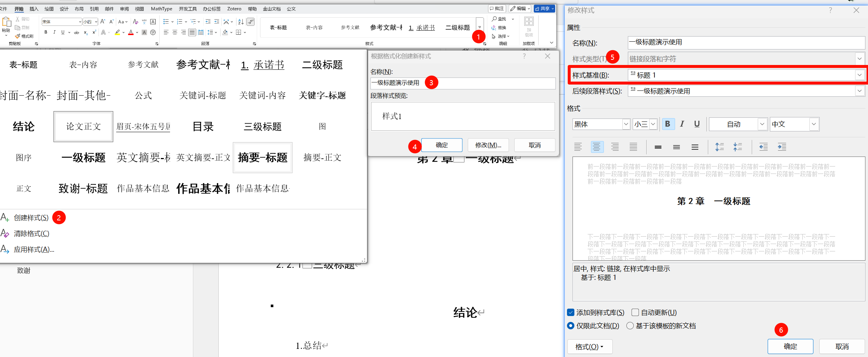The image size is (868, 357).
Task: Select the 基于该模板的新文档 radio button
Action: click(630, 326)
